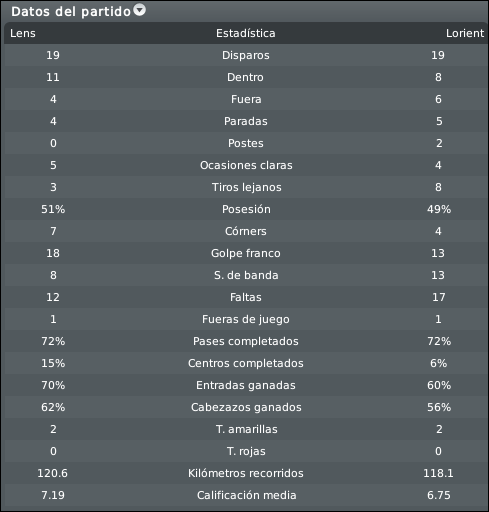Click the Golpe franco label
The height and width of the screenshot is (512, 489).
(x=246, y=253)
